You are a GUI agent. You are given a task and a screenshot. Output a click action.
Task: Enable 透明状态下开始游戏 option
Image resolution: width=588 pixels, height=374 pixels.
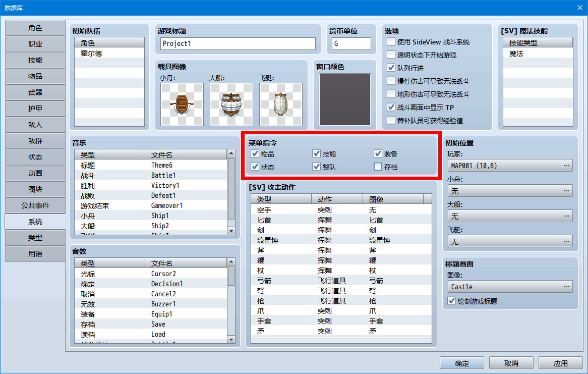(391, 55)
